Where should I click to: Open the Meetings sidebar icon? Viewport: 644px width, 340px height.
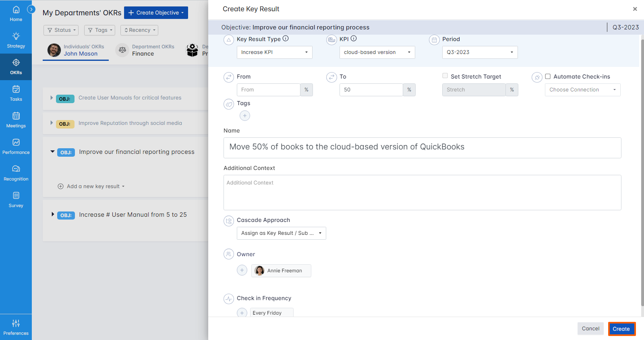(16, 120)
